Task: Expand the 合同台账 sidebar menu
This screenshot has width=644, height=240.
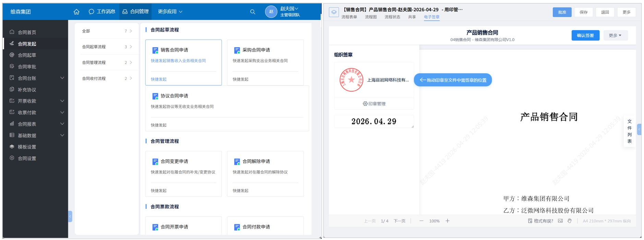Action: click(x=62, y=78)
